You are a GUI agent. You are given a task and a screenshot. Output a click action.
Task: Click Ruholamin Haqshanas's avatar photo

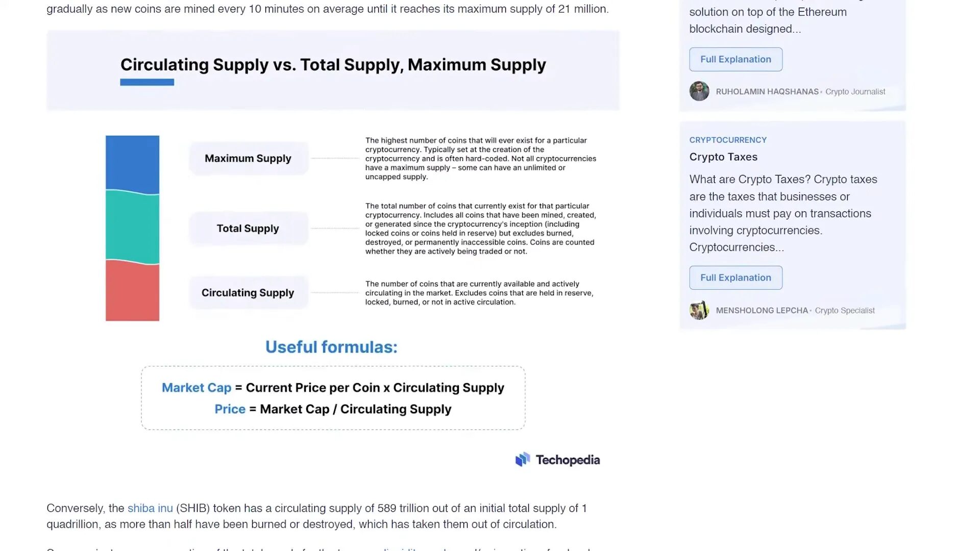pyautogui.click(x=699, y=91)
